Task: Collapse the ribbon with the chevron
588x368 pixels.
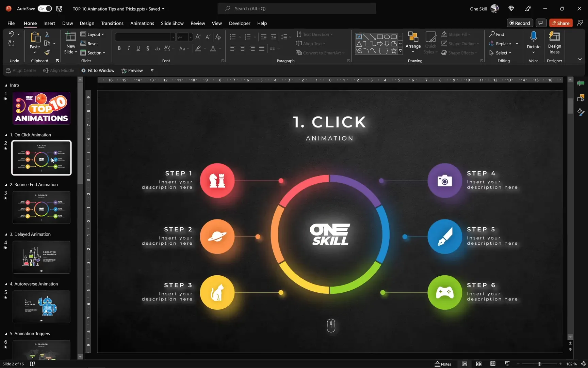Action: tap(580, 59)
